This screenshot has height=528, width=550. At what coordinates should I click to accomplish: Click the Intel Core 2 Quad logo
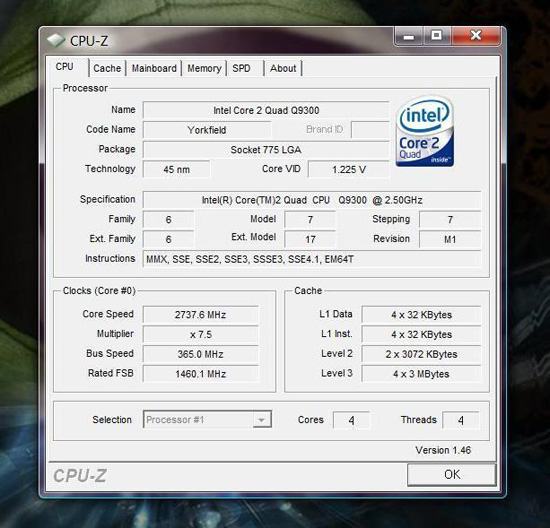point(425,131)
